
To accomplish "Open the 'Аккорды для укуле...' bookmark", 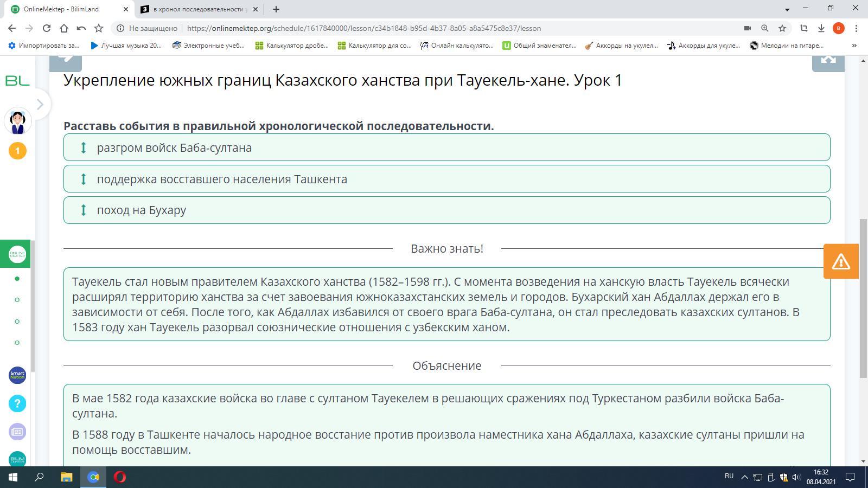I will [x=704, y=46].
